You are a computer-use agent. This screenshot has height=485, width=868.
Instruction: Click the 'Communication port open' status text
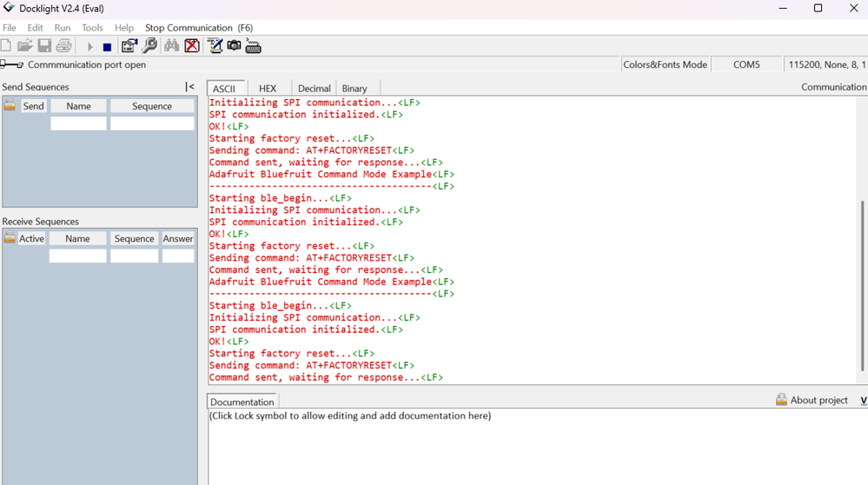[x=87, y=64]
